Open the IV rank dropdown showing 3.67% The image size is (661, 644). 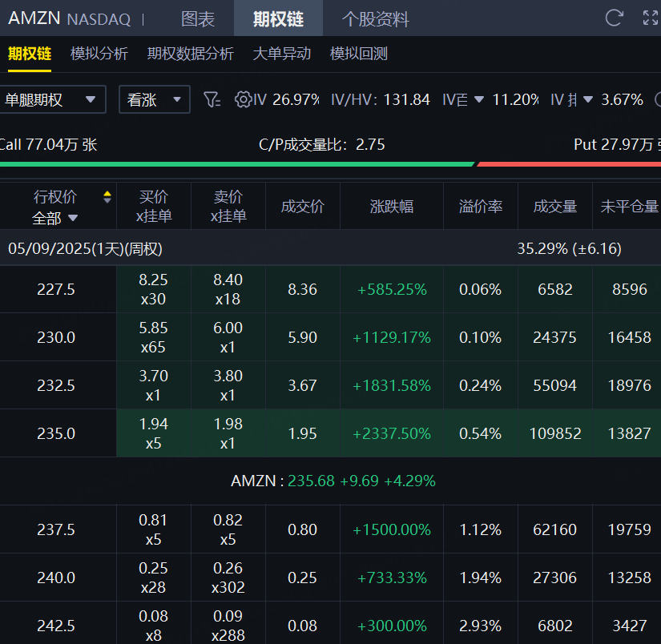[587, 99]
